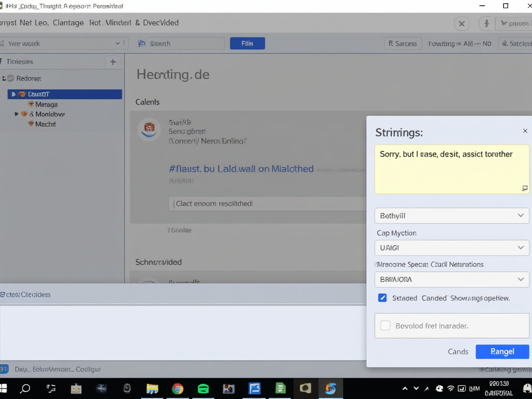Click the Wi-Fi tray icon
The height and width of the screenshot is (399, 532).
(450, 389)
